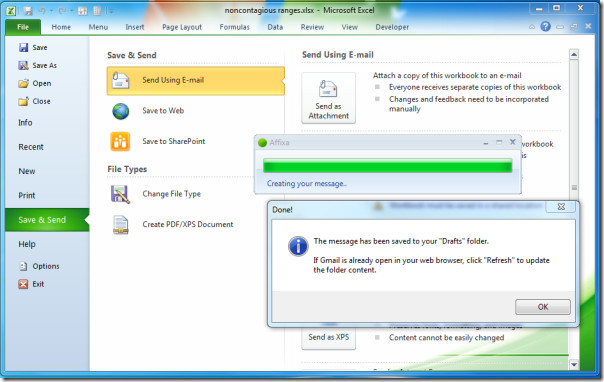Image resolution: width=604 pixels, height=382 pixels.
Task: Minimize the Affixa progress window
Action: click(486, 143)
